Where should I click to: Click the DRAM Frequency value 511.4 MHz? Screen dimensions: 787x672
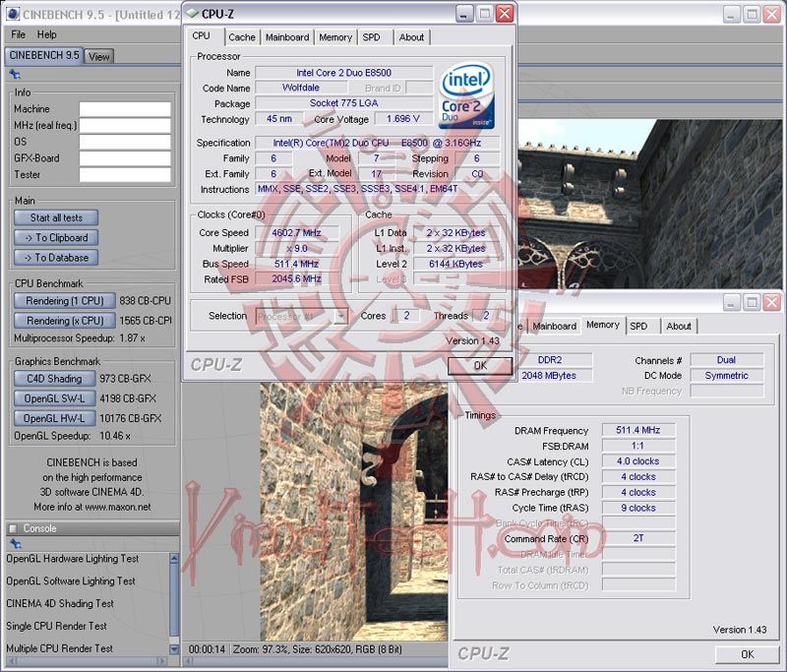pyautogui.click(x=637, y=430)
